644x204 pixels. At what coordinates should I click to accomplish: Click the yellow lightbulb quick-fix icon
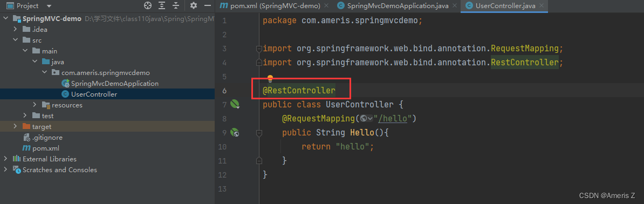pos(270,78)
